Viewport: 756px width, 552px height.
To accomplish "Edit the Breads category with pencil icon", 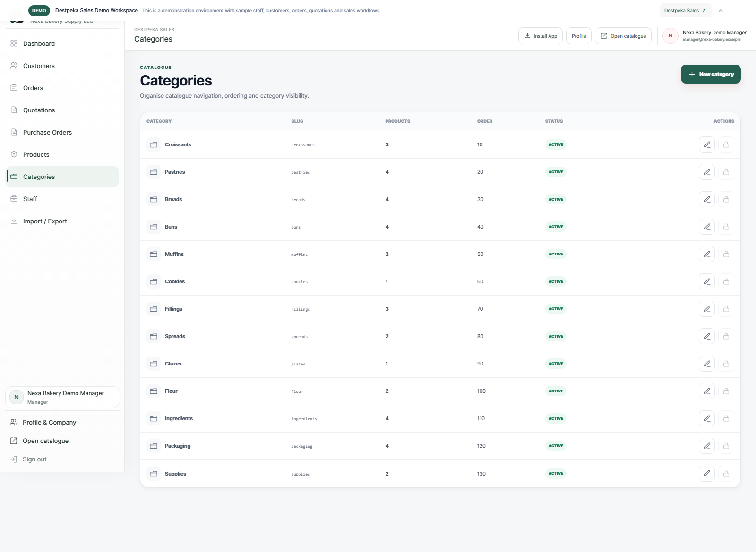I will (x=707, y=199).
